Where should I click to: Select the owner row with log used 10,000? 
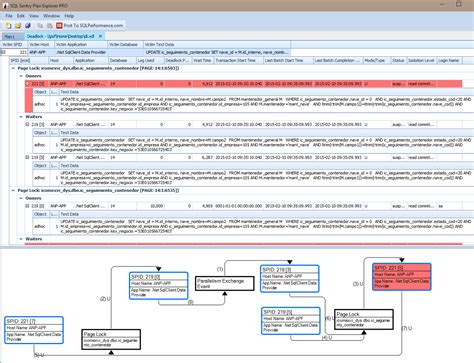tap(243, 206)
